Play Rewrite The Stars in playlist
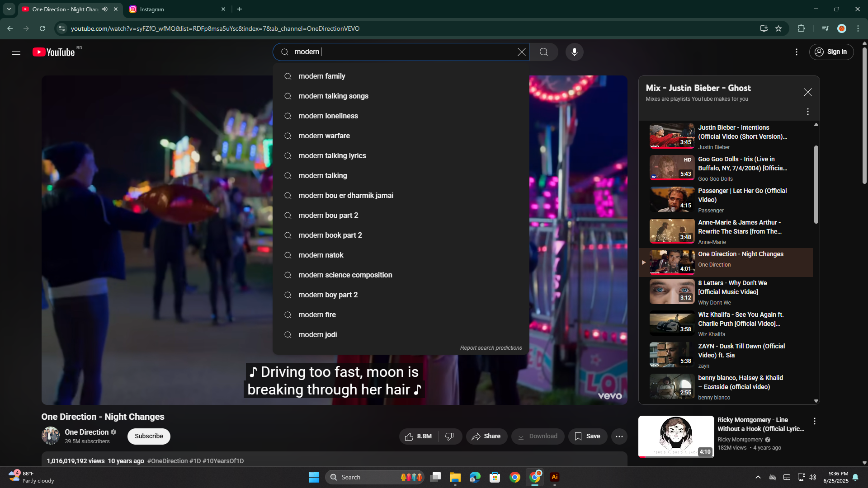The width and height of the screenshot is (868, 488). (726, 231)
